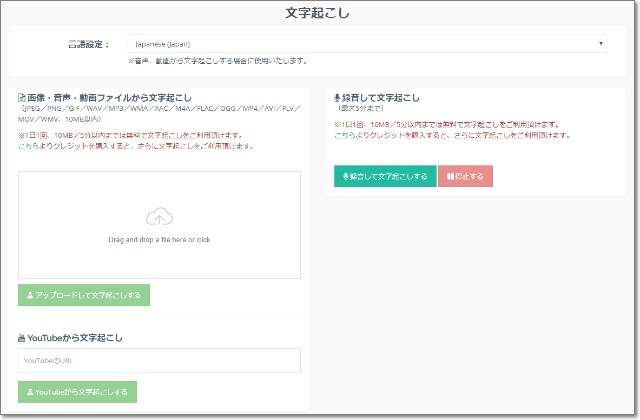Click the YouTube icon beside YouTubeから文字起こし heading
Screen dimensions: 640x420
[x=22, y=338]
